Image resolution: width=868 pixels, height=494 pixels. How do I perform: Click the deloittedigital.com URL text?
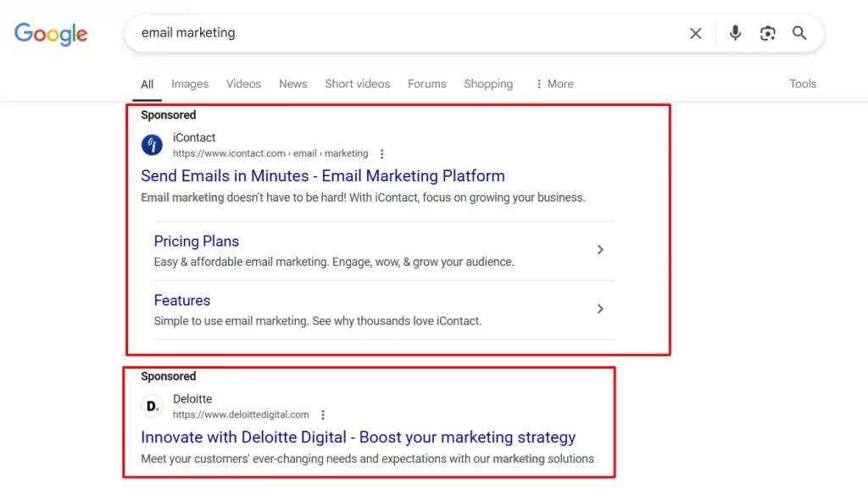click(241, 414)
